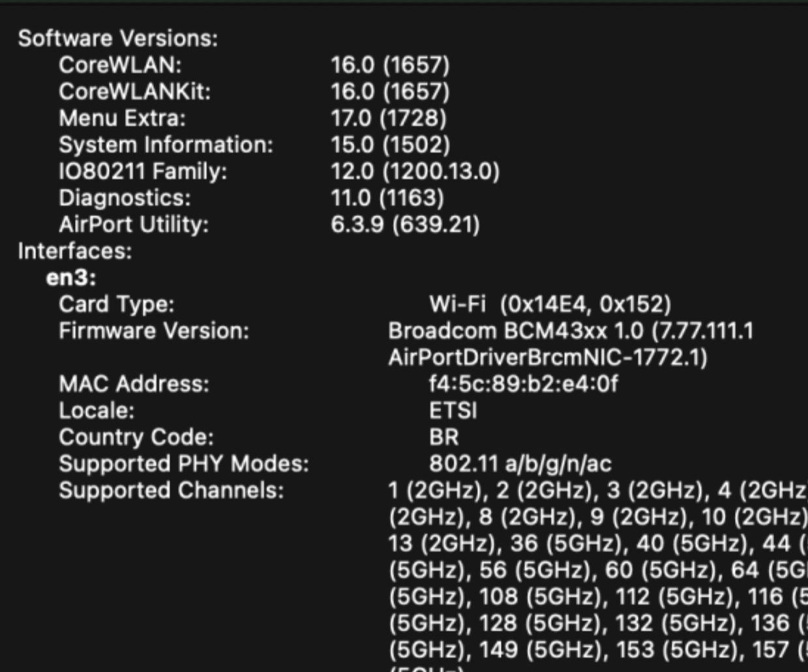Select the CoreWLAN version value
This screenshot has height=672, width=808.
pyautogui.click(x=390, y=65)
